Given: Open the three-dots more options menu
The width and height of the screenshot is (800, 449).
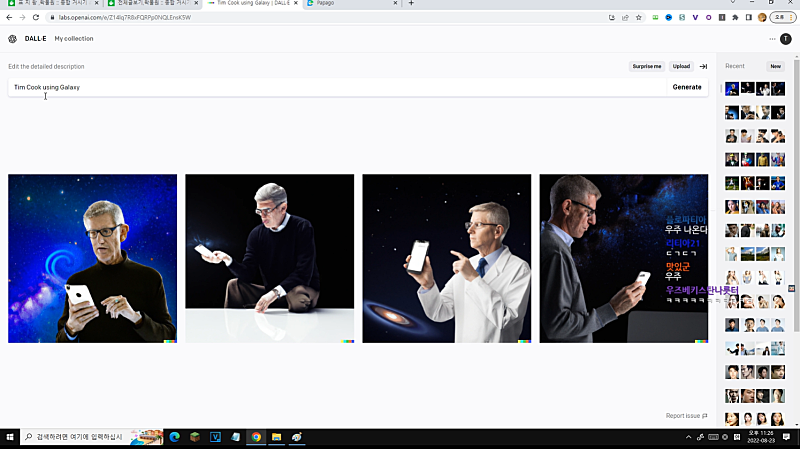Looking at the screenshot, I should [773, 39].
